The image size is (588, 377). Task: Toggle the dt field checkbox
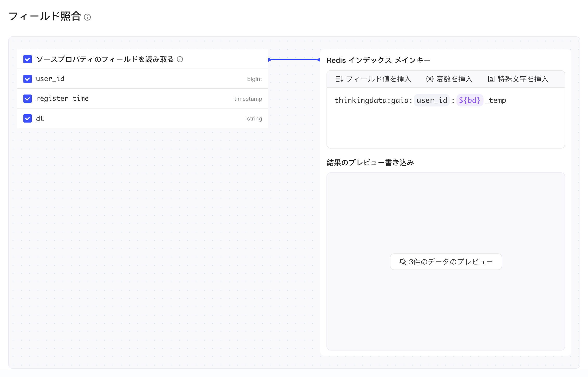point(28,118)
